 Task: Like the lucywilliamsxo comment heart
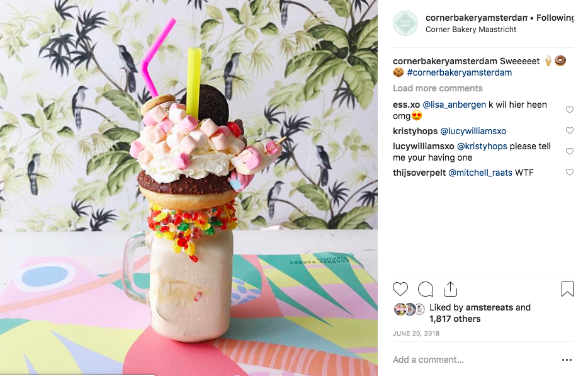point(570,151)
